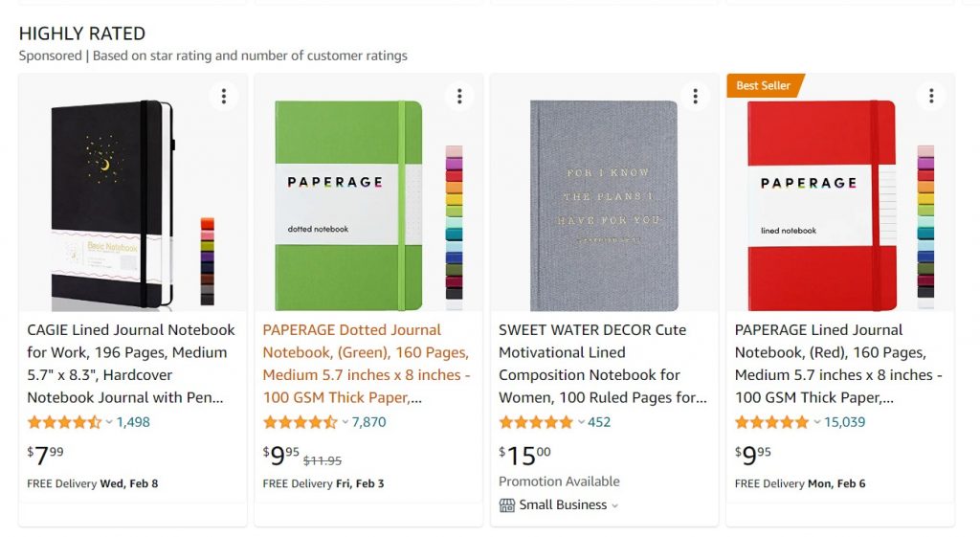Expand the Small Business dropdown chevron
This screenshot has height=537, width=980.
(x=615, y=505)
